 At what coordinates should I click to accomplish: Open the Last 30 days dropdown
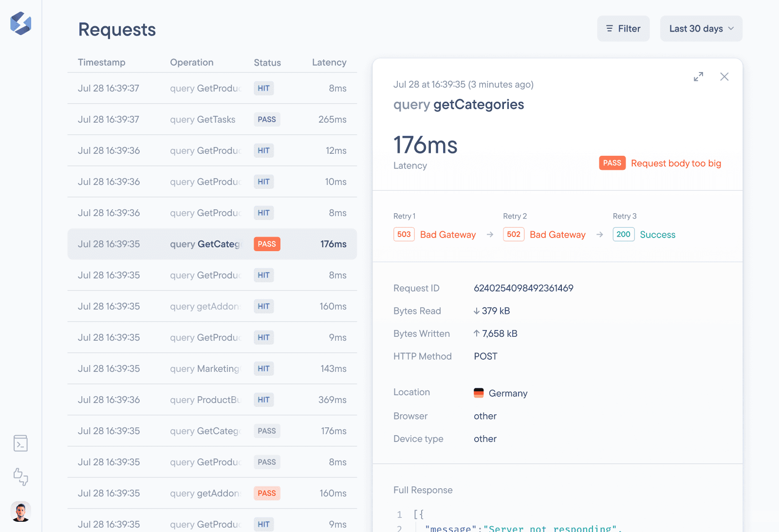(701, 29)
